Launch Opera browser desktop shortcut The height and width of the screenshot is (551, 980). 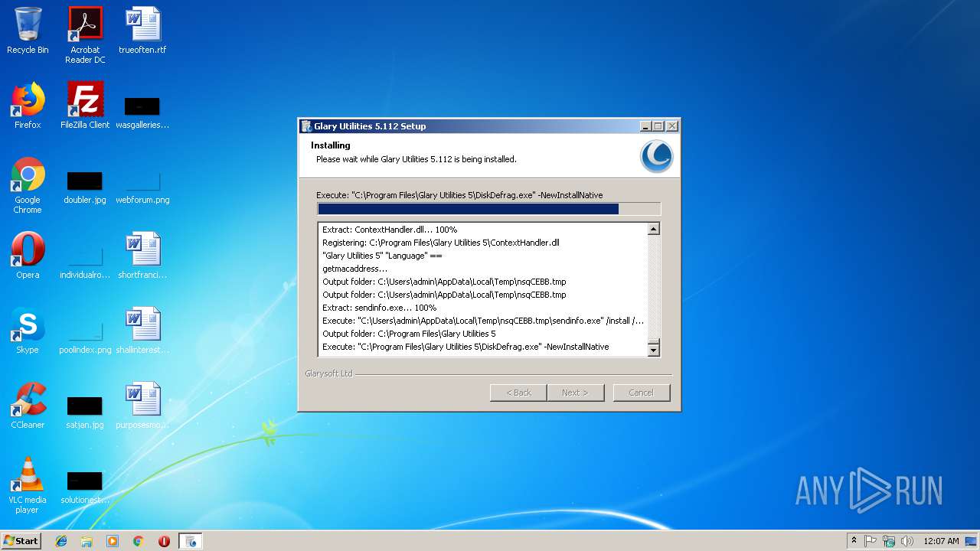pos(28,256)
